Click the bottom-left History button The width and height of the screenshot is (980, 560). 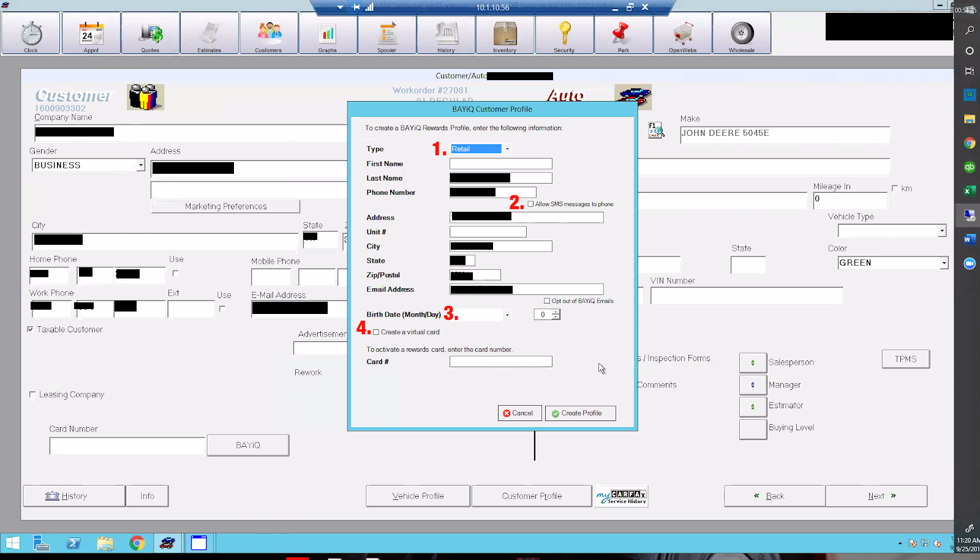(x=74, y=496)
